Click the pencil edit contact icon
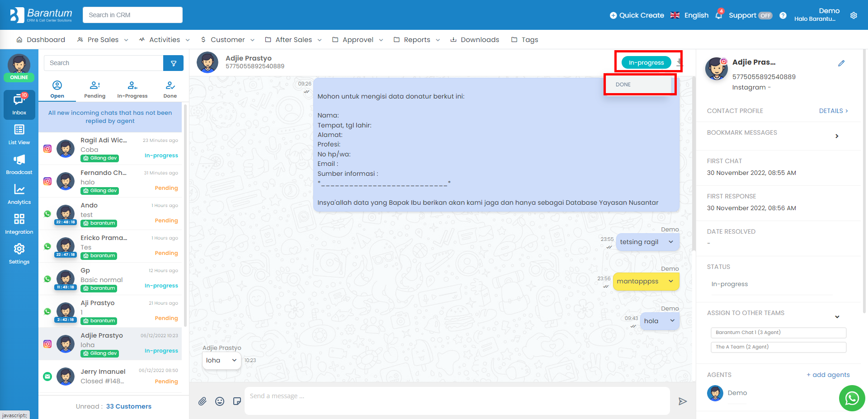This screenshot has height=419, width=868. click(x=841, y=63)
